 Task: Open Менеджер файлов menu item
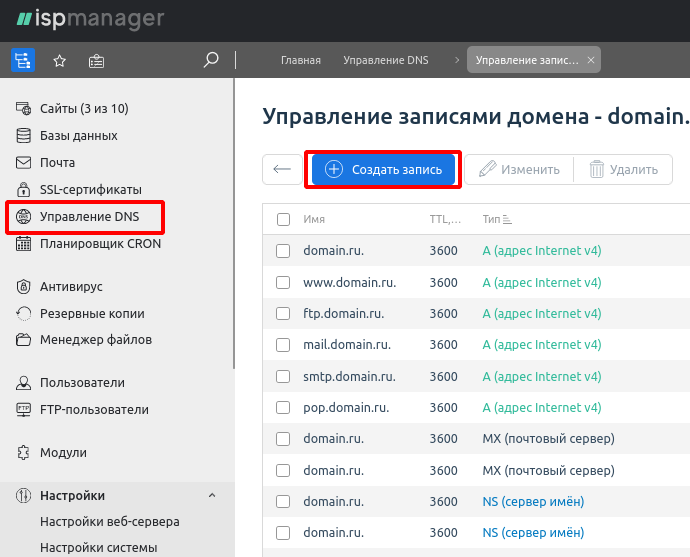[96, 340]
